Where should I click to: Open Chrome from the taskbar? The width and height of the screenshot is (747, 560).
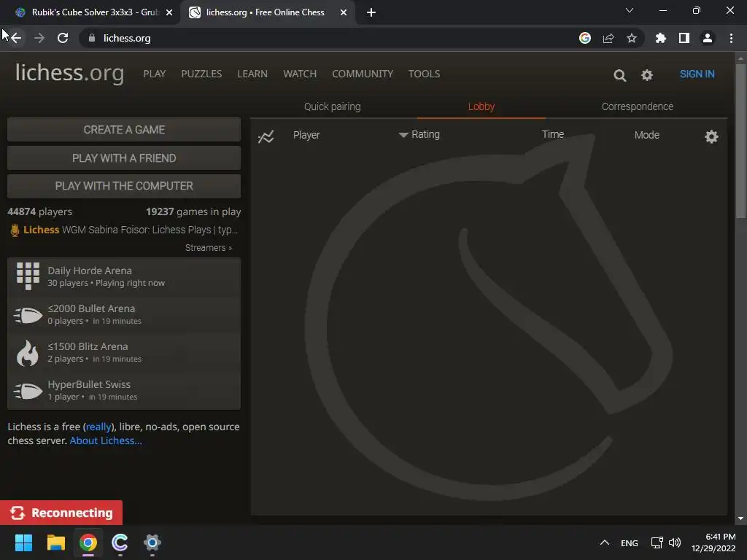click(x=88, y=542)
